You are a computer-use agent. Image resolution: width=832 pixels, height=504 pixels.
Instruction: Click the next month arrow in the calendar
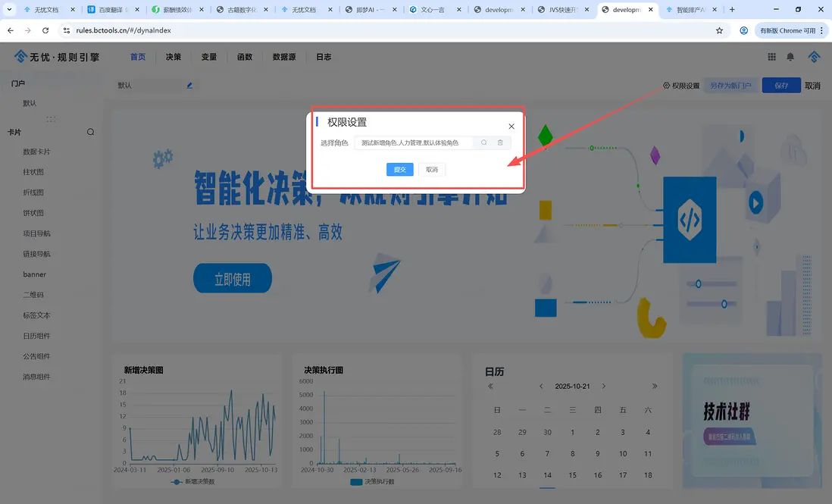(604, 386)
